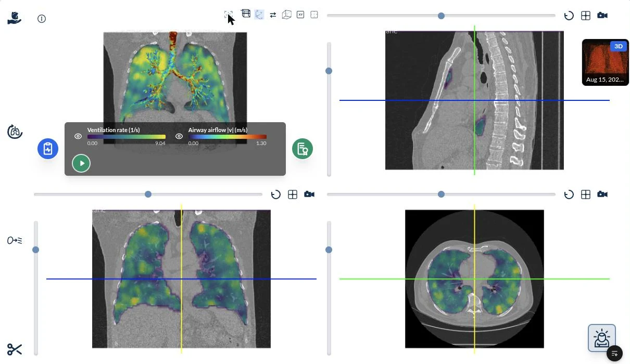Viewport: 630px width, 364px height.
Task: Open the green certified document button
Action: click(x=302, y=149)
